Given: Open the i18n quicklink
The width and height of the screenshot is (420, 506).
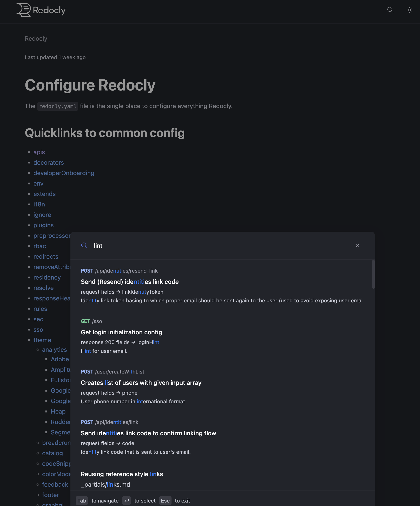Looking at the screenshot, I should pyautogui.click(x=39, y=204).
